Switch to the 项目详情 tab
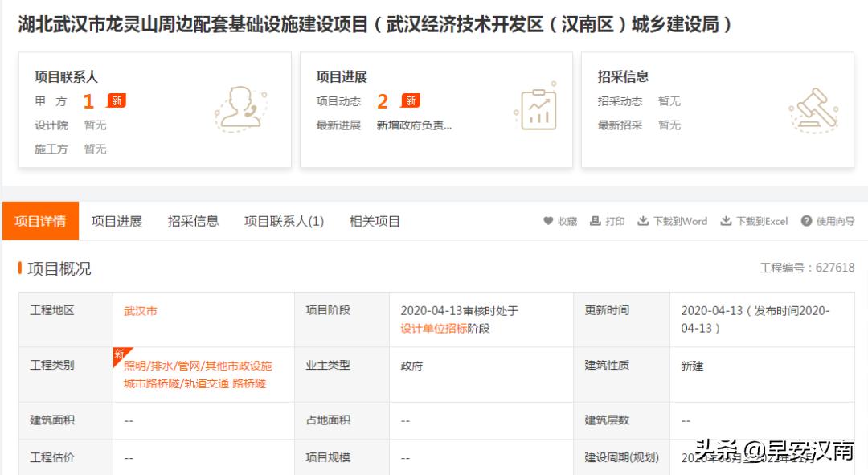868x475 pixels. 39,220
